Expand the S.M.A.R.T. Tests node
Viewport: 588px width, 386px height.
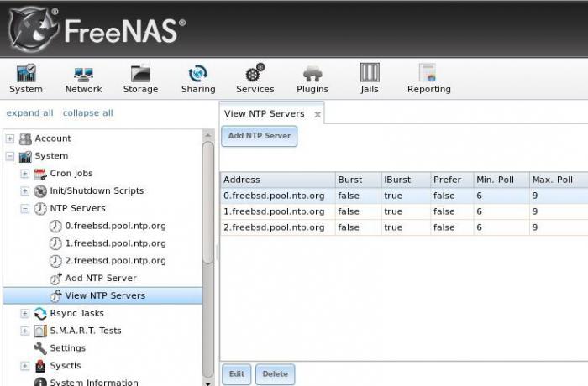24,331
